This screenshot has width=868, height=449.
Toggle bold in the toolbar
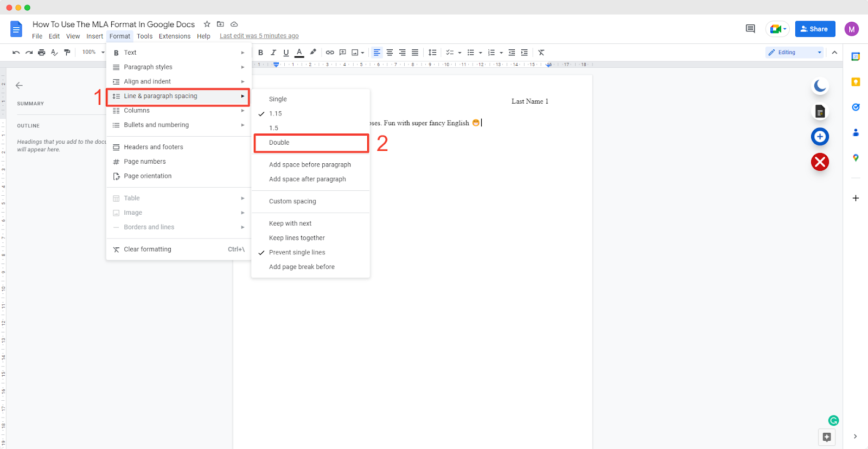(260, 53)
